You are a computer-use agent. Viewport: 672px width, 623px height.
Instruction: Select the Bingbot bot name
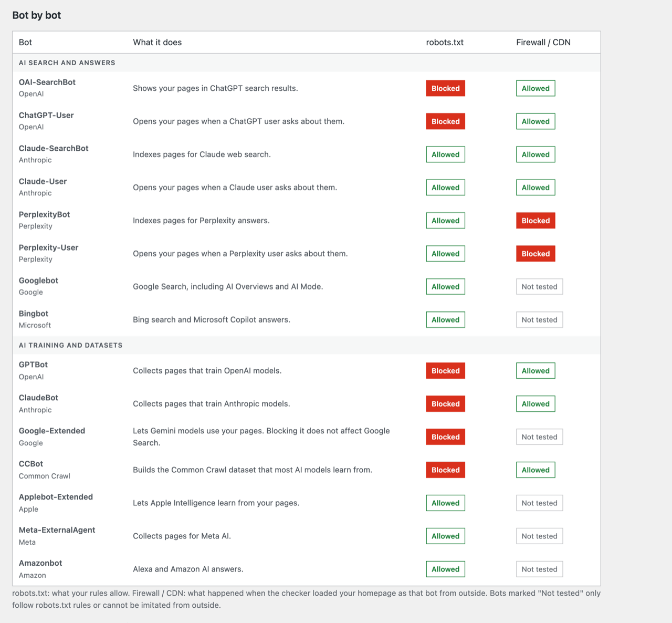pos(34,314)
